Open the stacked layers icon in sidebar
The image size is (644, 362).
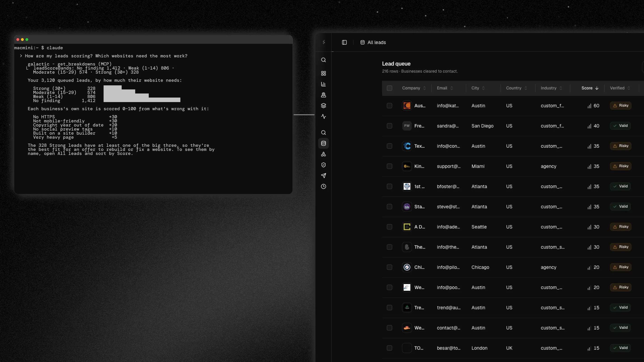tap(323, 105)
